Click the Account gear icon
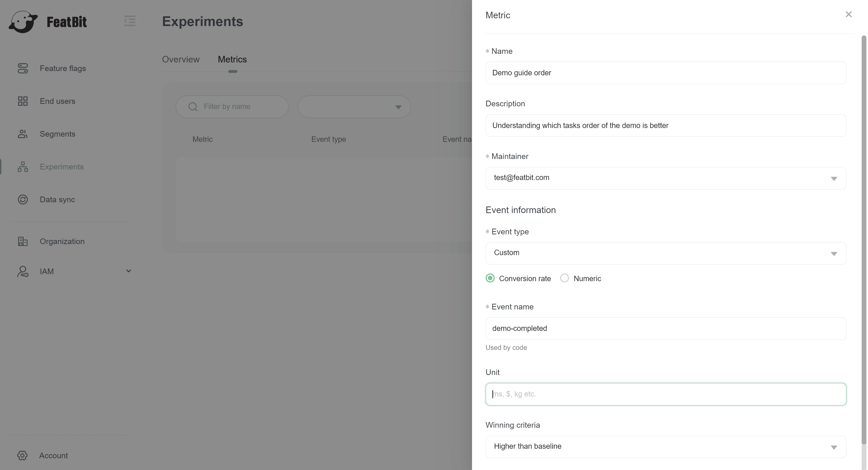Screen dimensions: 868x470 click(22, 456)
